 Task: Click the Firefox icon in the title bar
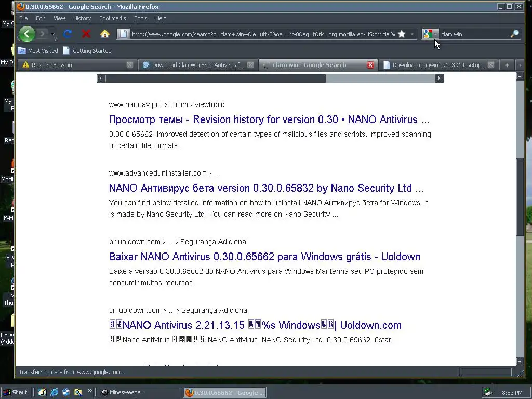21,6
